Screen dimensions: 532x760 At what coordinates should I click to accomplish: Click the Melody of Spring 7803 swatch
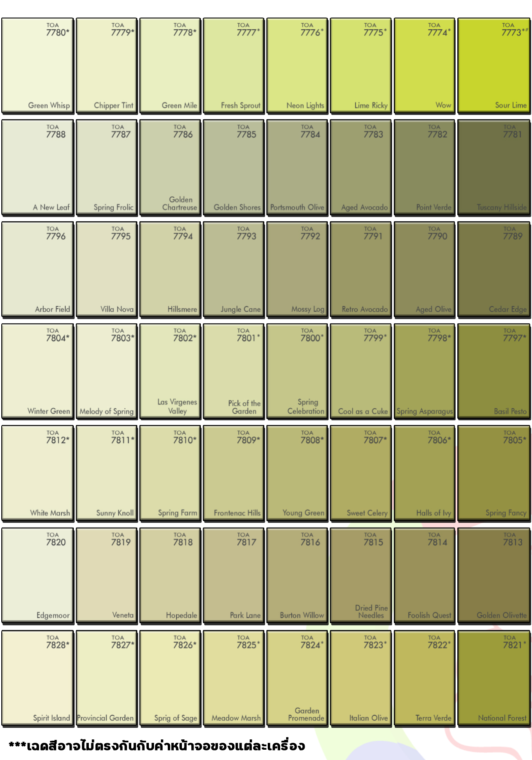(x=106, y=371)
